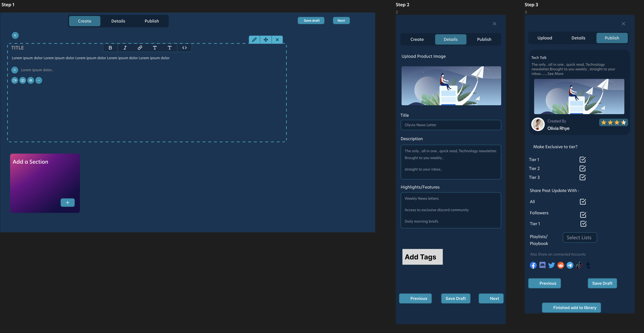Image resolution: width=644 pixels, height=333 pixels.
Task: Click Save draft in Step 1
Action: pos(311,20)
